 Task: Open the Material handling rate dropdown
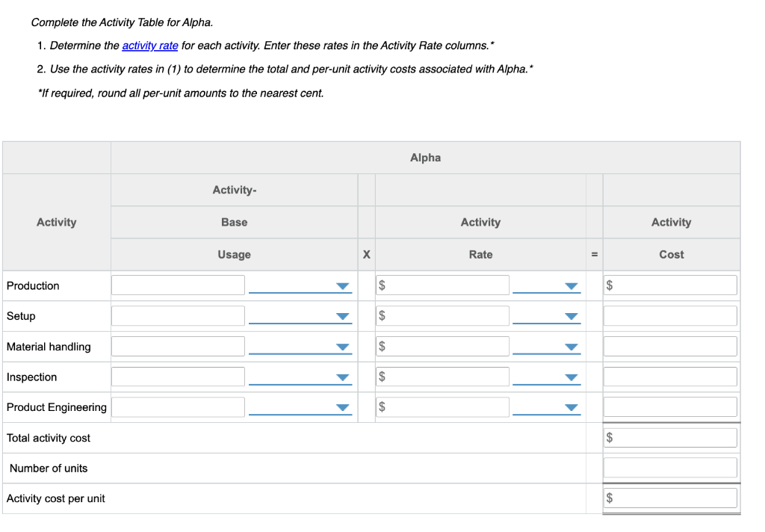click(570, 346)
